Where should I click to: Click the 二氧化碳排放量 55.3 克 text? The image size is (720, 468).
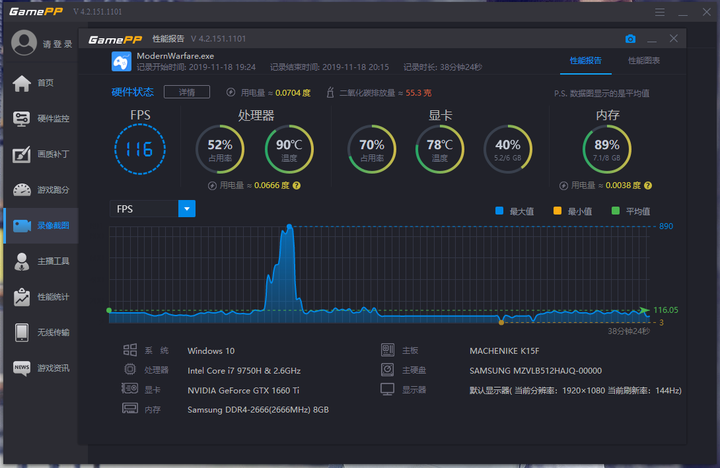tap(385, 93)
